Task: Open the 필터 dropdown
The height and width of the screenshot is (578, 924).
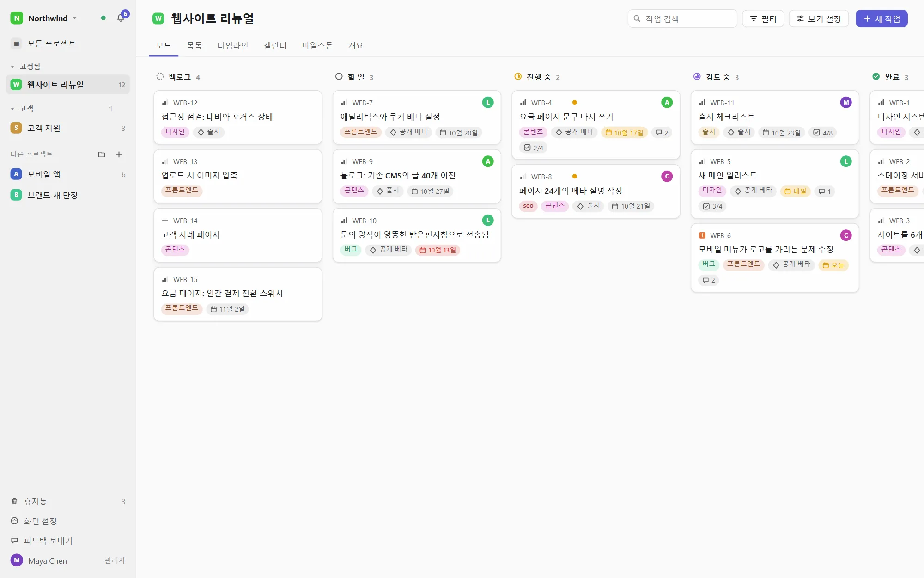Action: click(x=763, y=18)
